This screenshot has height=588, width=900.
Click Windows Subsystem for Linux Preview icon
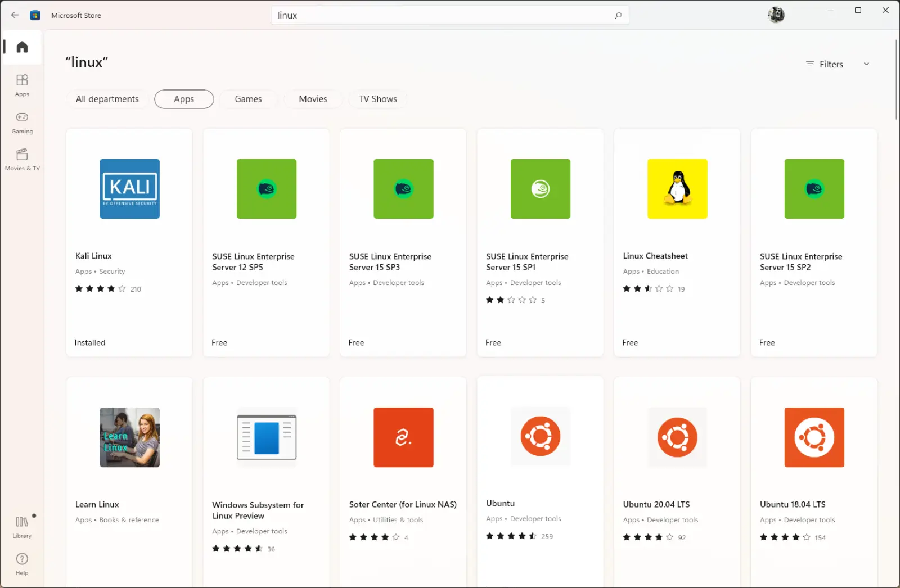tap(267, 437)
